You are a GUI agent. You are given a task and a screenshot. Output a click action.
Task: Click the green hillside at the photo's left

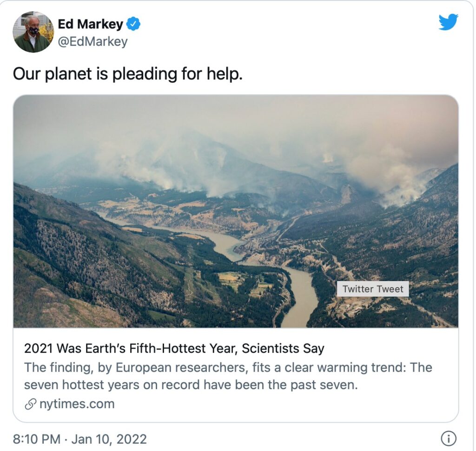[x=70, y=260]
